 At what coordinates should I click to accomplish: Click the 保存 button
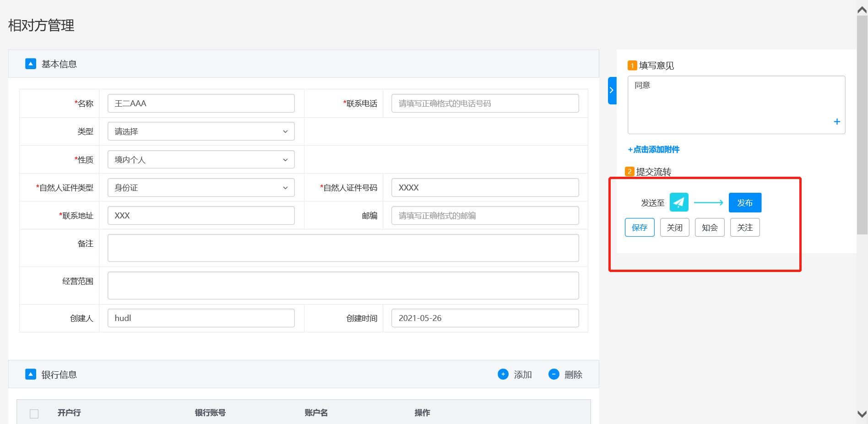[639, 228]
